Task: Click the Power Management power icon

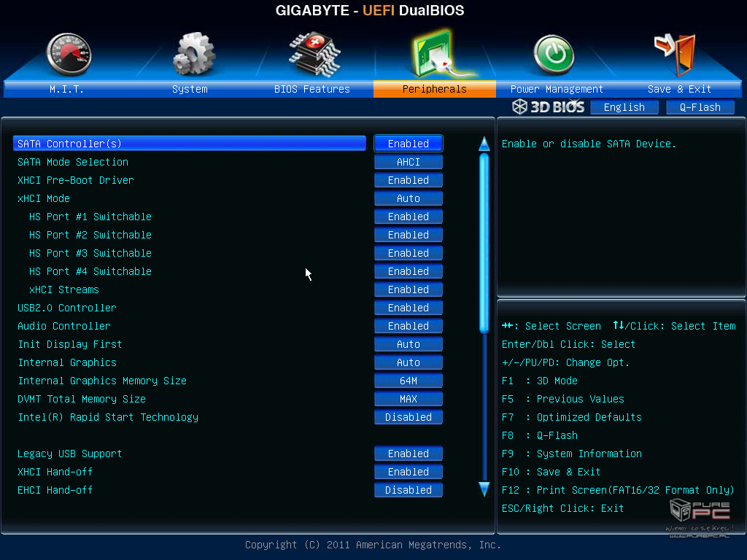Action: (554, 55)
